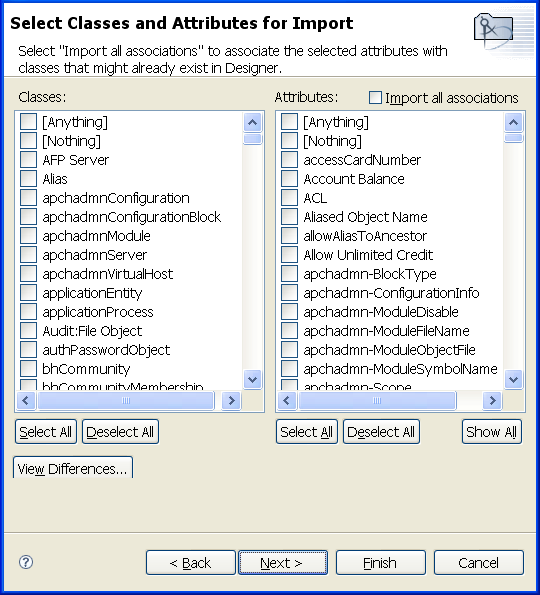This screenshot has width=540, height=595.
Task: Tick the ACL attribute checkbox
Action: tap(289, 198)
